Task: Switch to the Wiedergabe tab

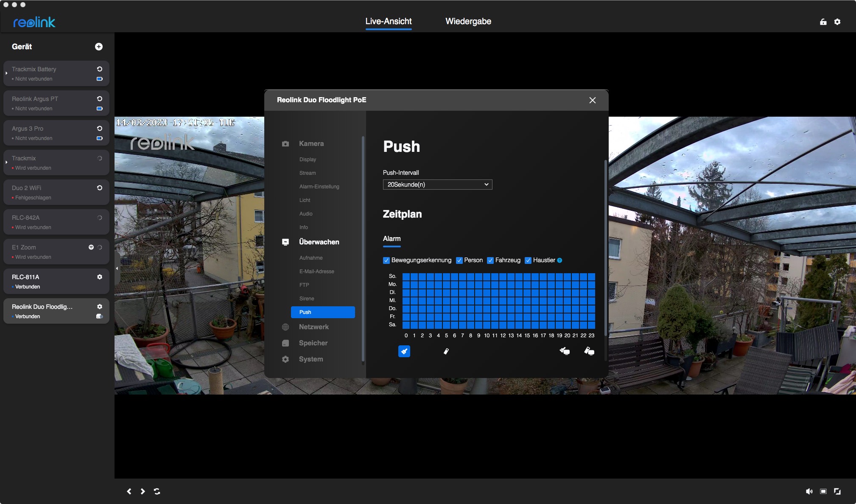Action: pyautogui.click(x=468, y=21)
